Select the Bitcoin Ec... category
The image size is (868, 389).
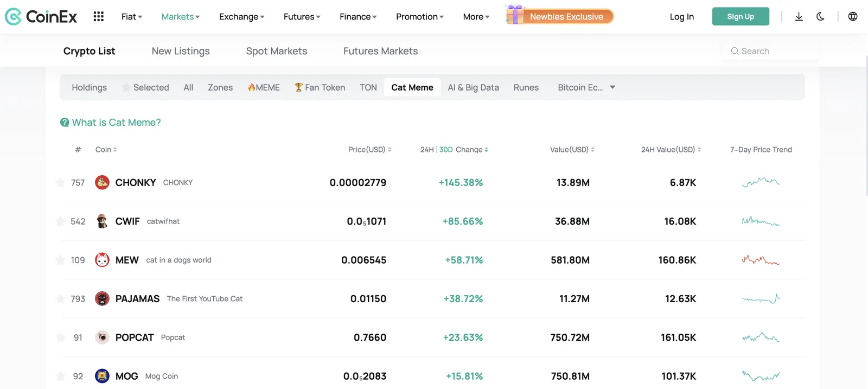[x=580, y=87]
